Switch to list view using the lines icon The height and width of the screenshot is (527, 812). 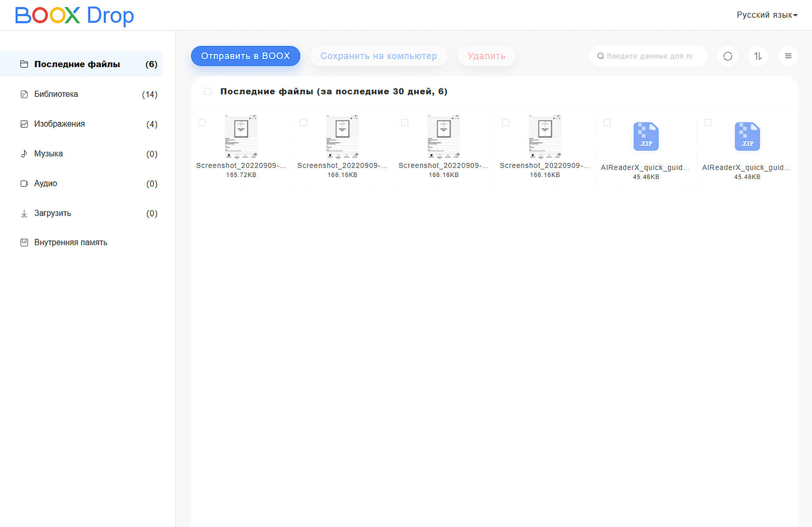[x=788, y=56]
